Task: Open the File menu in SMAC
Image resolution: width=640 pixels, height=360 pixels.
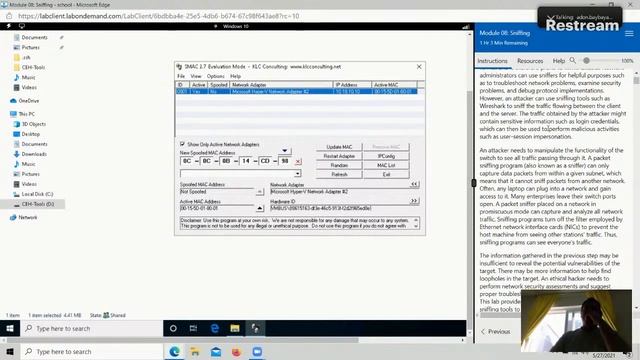Action: [x=181, y=76]
